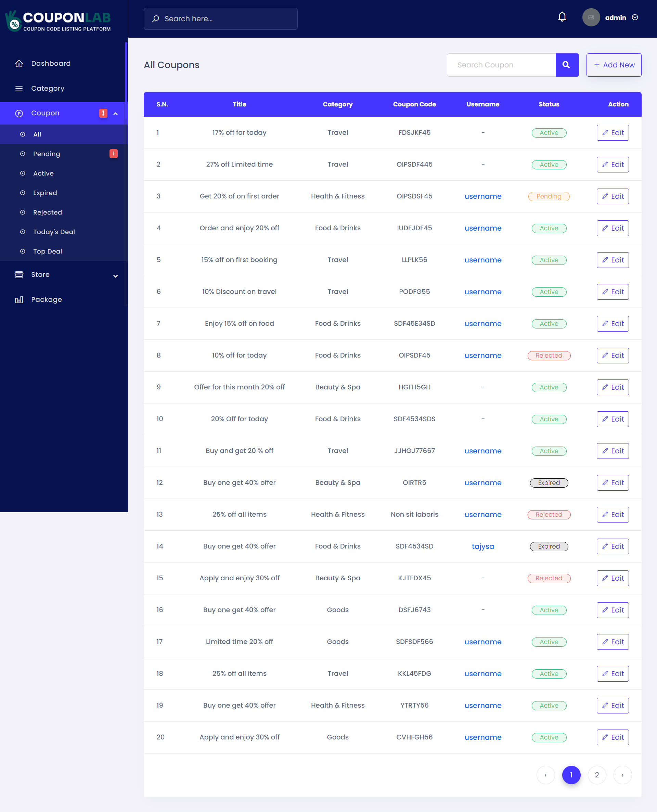This screenshot has width=657, height=812.
Task: Click the Search Coupon input field
Action: [x=501, y=65]
